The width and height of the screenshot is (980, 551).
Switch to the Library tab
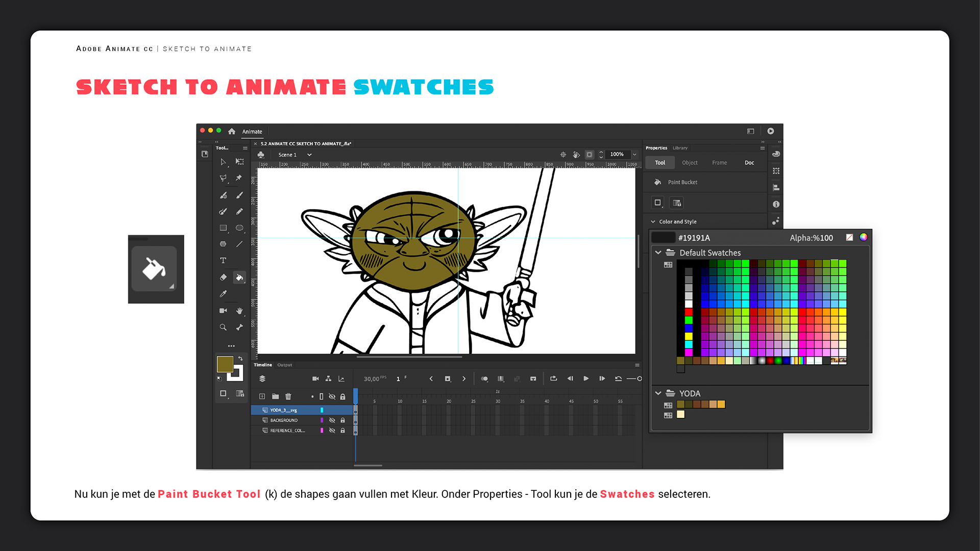coord(680,148)
